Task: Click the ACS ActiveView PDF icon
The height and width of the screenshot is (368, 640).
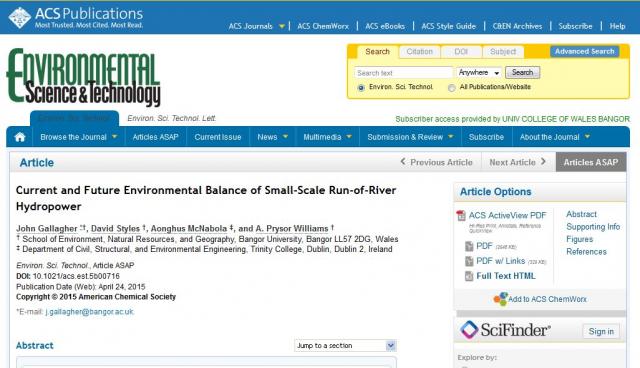Action: point(461,215)
